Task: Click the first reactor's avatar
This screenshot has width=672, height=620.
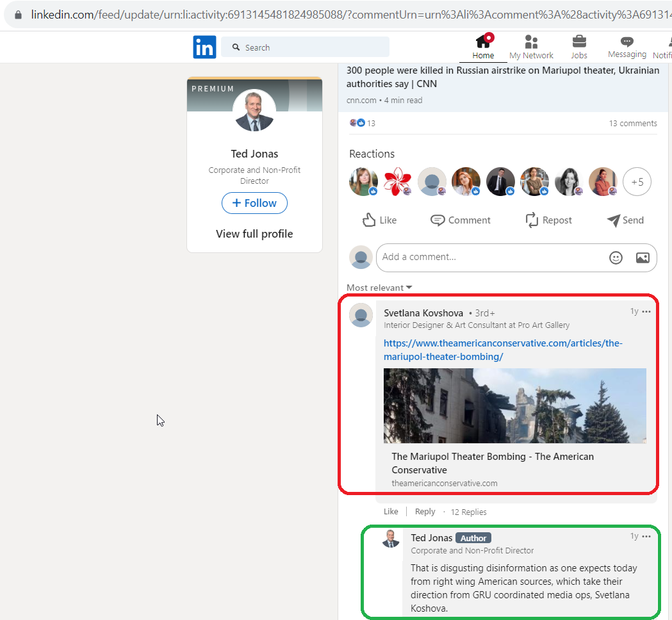Action: [x=363, y=182]
